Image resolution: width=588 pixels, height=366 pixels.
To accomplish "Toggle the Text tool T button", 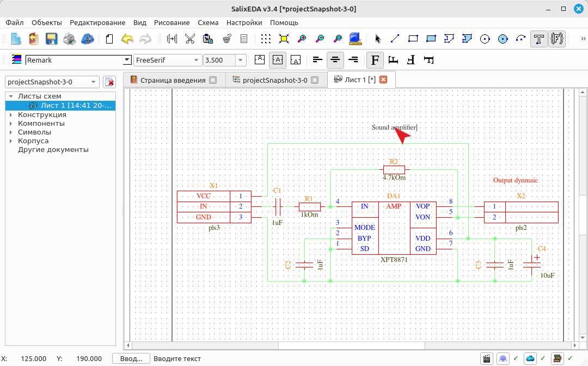I will point(539,39).
